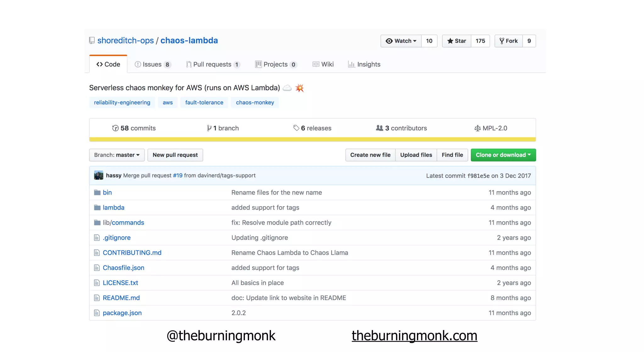Select the aws topic tag

tap(168, 102)
